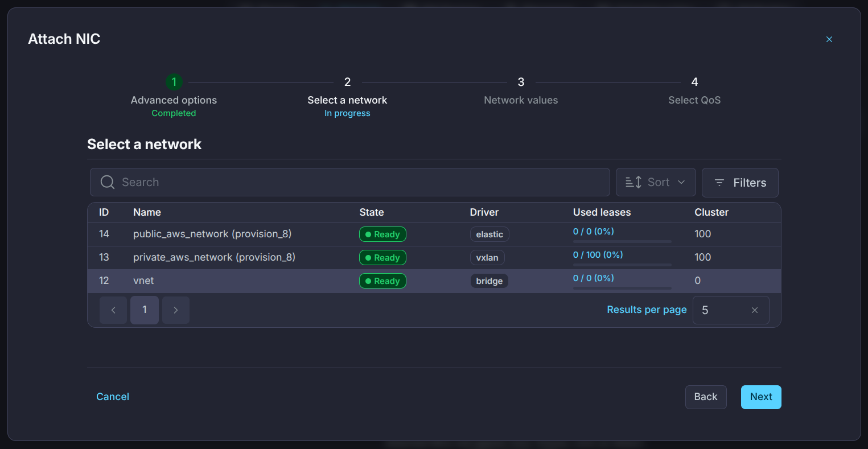Select the public_aws_network (provision_8) row
This screenshot has height=449, width=868.
pyautogui.click(x=434, y=234)
